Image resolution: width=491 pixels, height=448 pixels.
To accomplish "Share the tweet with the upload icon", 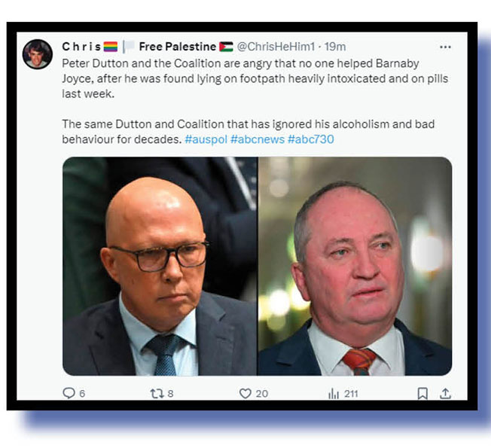I will (x=445, y=394).
